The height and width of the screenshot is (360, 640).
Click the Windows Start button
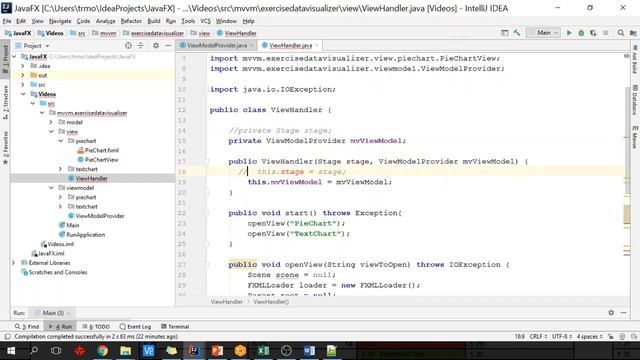11,351
